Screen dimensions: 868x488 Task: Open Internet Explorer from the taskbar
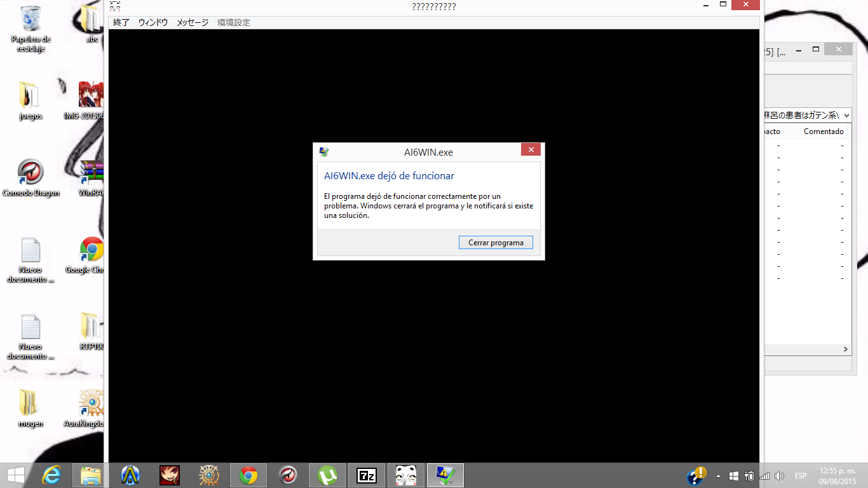pos(51,475)
